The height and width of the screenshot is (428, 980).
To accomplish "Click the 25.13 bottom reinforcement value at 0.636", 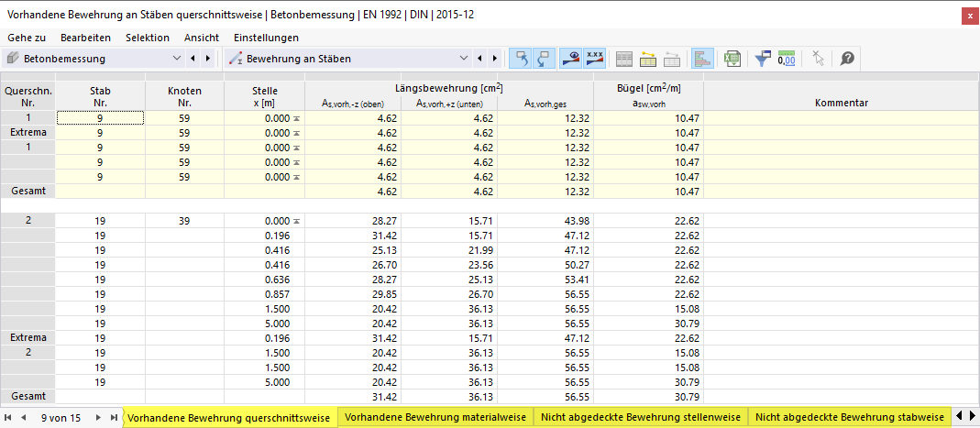I will pyautogui.click(x=449, y=280).
